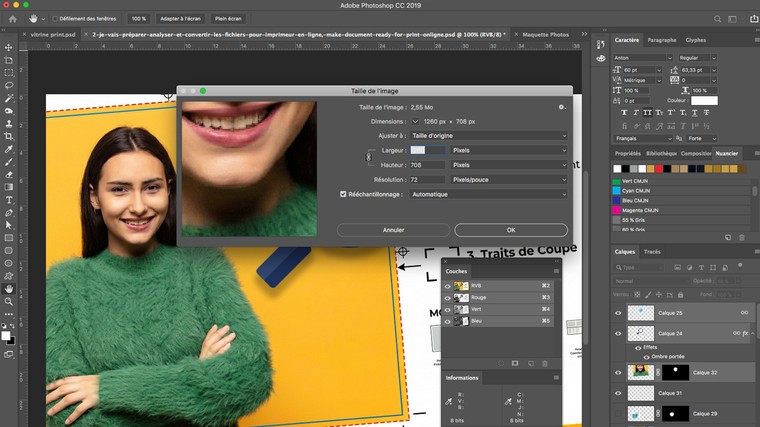Click the Annuler button
Screen dimensions: 760x427
(x=393, y=230)
